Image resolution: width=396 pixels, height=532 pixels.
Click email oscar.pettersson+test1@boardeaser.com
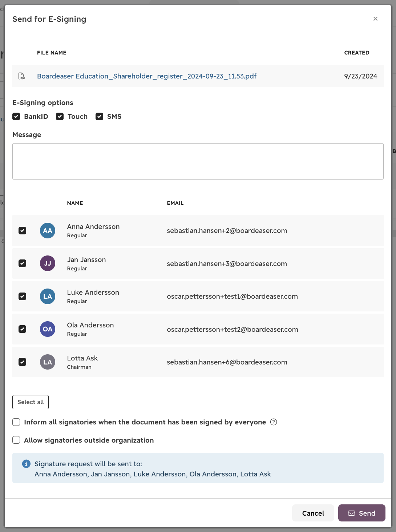[233, 297]
